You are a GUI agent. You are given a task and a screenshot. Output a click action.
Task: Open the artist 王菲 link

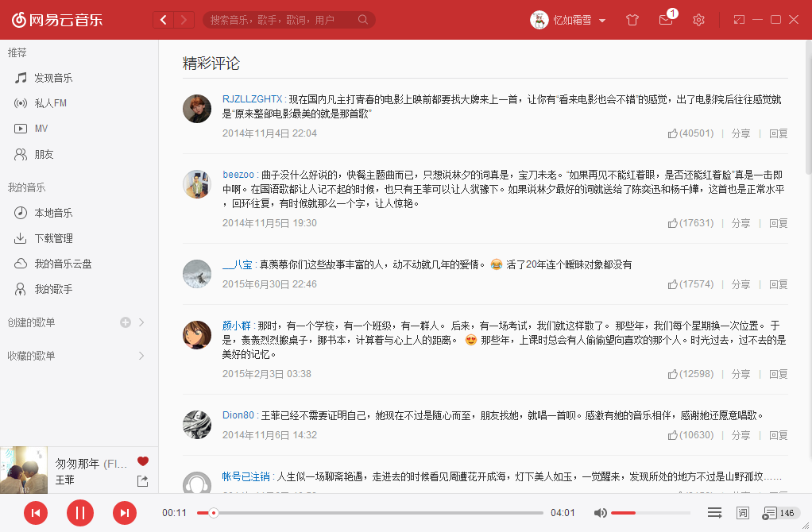[64, 480]
